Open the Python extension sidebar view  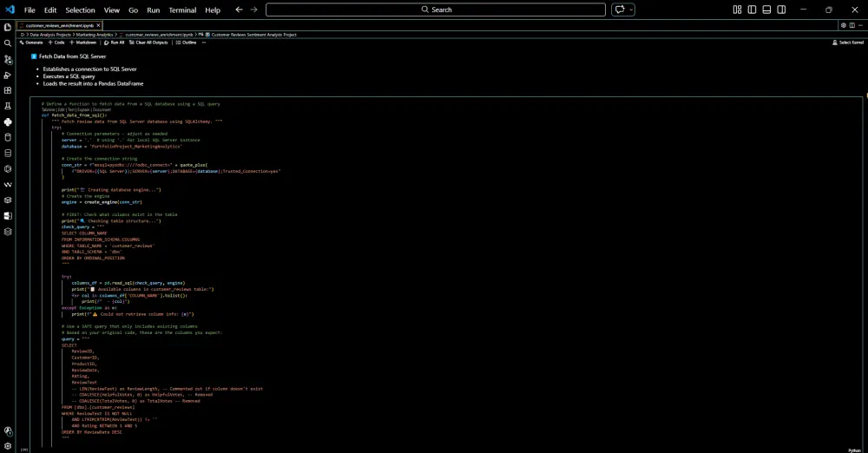[8, 121]
